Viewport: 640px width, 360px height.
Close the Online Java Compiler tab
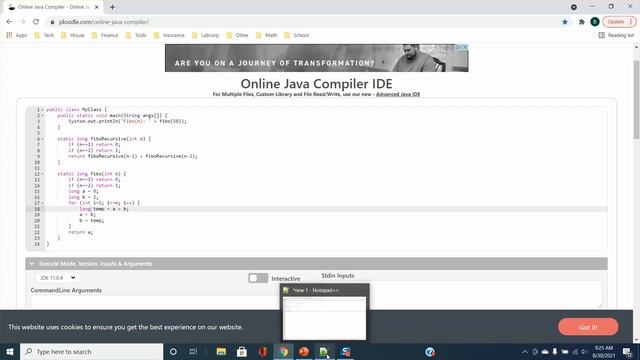click(x=97, y=7)
